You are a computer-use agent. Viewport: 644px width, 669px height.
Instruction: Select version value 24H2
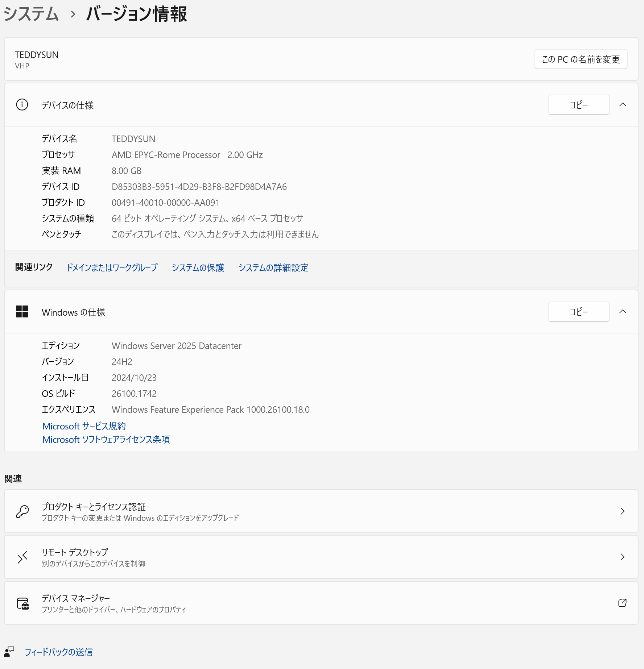point(122,362)
